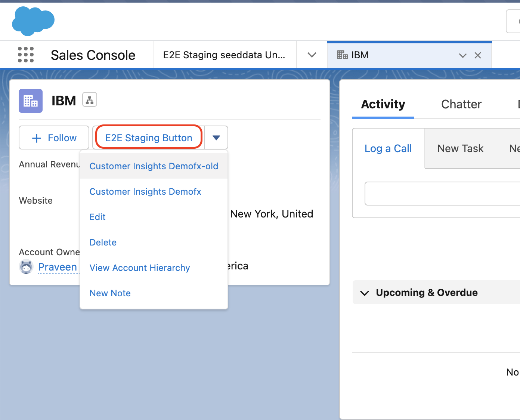Click the account owner avatar icon

tap(26, 267)
